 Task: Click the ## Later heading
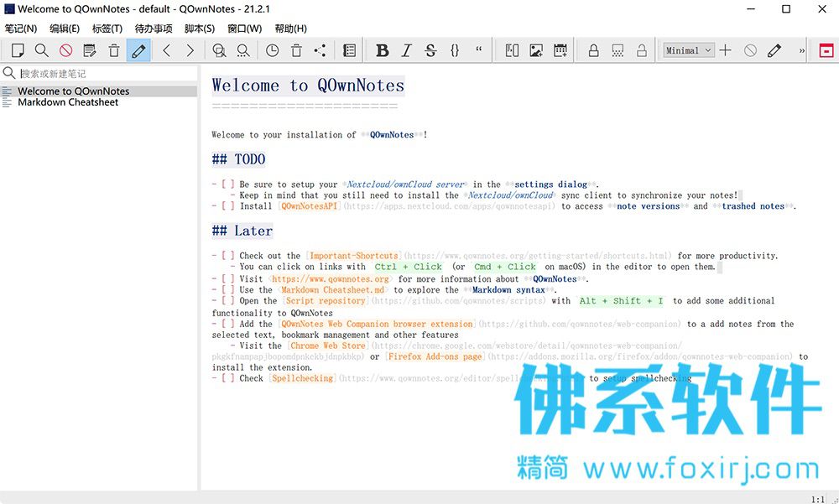[x=242, y=231]
